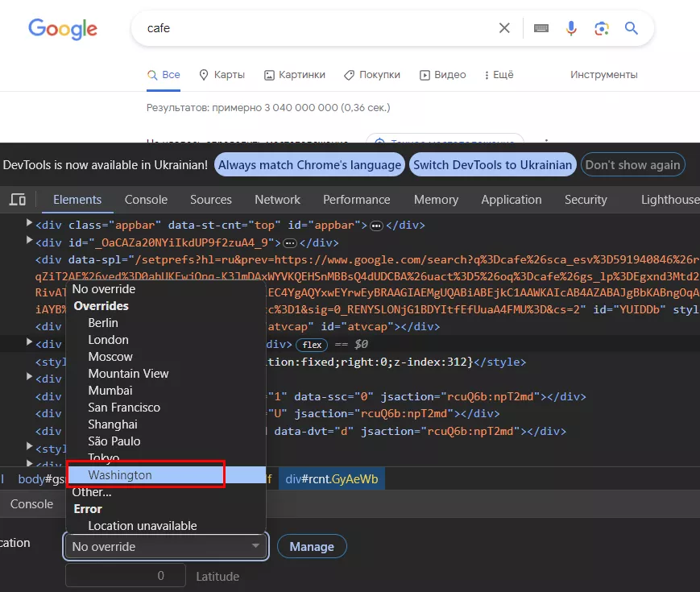Click the magnifier search icon
Image resolution: width=700 pixels, height=592 pixels.
pos(632,28)
